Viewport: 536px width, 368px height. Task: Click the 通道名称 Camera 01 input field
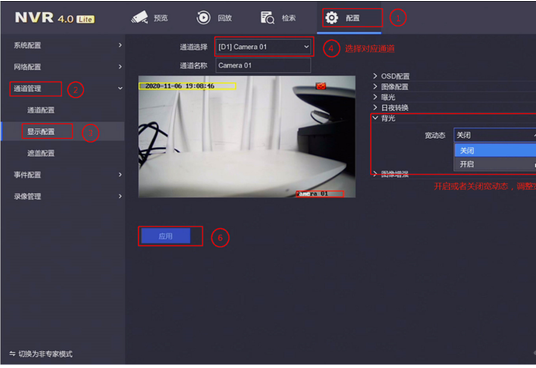263,65
